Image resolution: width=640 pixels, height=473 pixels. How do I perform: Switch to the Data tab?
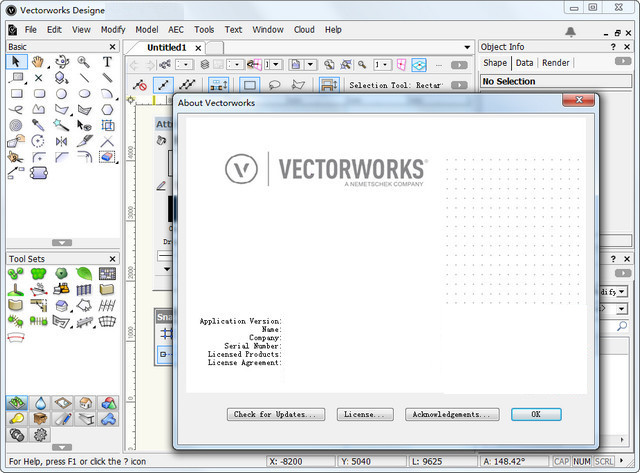pos(524,63)
